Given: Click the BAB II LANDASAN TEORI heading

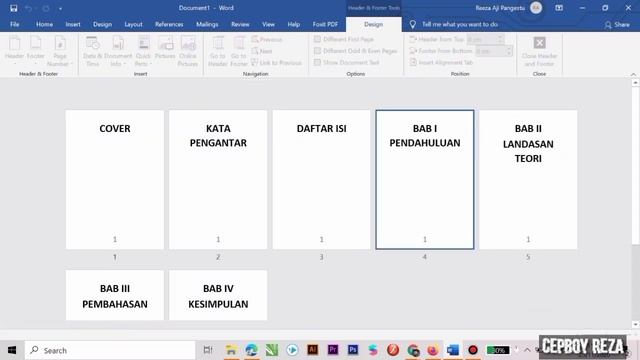Looking at the screenshot, I should [528, 143].
